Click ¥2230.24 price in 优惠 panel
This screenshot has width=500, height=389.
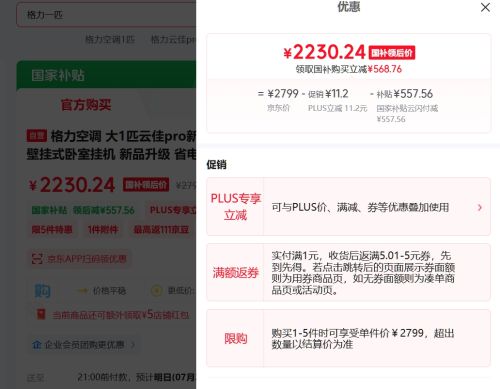coord(324,52)
